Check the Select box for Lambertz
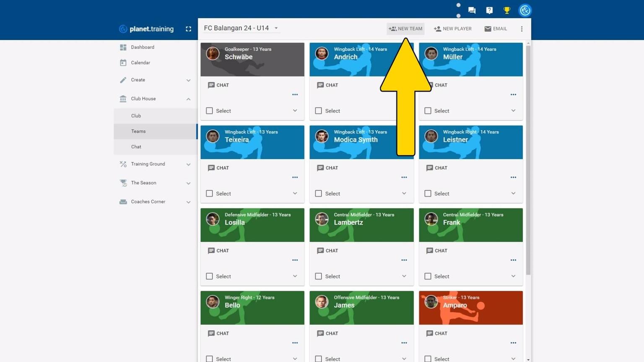 (318, 276)
